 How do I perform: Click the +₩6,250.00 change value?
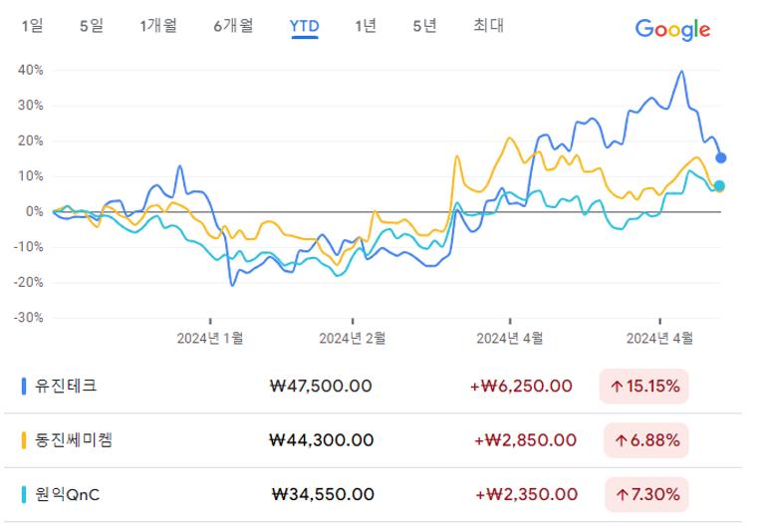[x=521, y=387]
